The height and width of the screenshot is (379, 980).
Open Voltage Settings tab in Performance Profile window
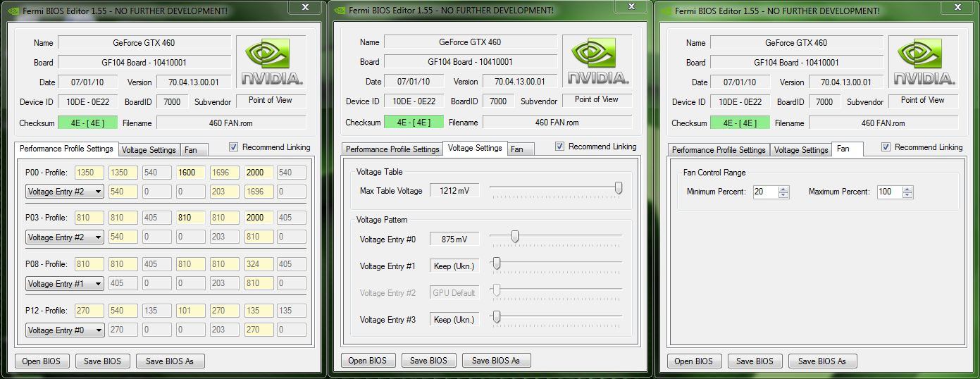(148, 150)
